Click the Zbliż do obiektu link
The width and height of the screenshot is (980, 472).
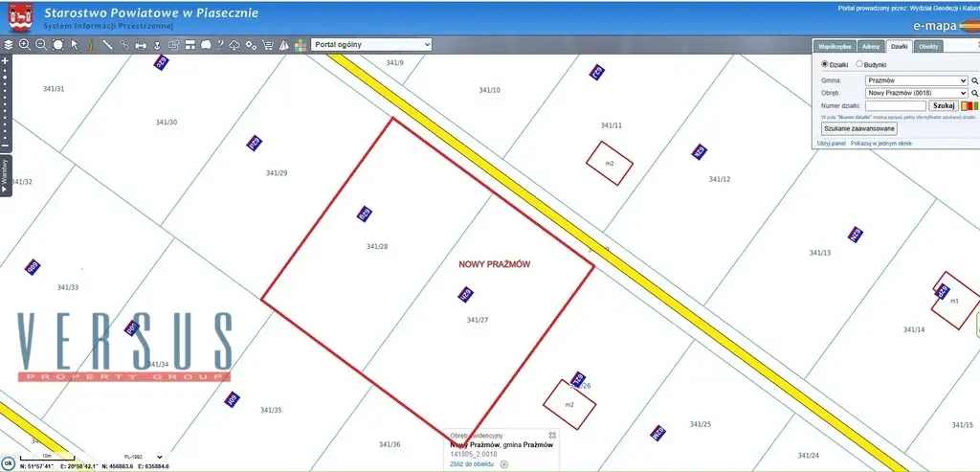pos(472,464)
